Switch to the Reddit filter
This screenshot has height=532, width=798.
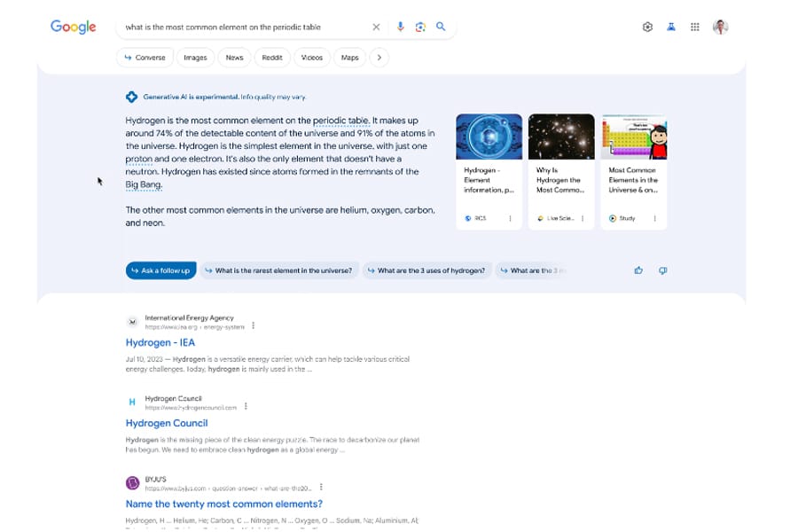tap(272, 58)
